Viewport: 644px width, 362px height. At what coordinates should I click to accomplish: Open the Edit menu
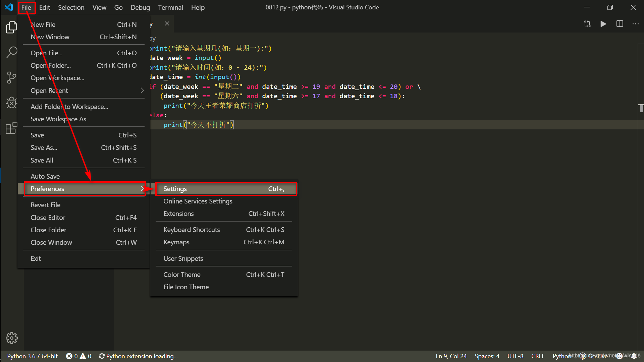click(44, 7)
